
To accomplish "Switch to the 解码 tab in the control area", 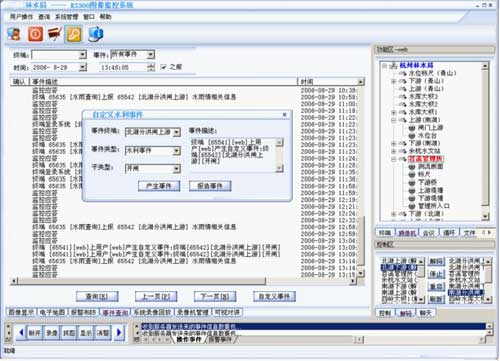I will tap(405, 313).
